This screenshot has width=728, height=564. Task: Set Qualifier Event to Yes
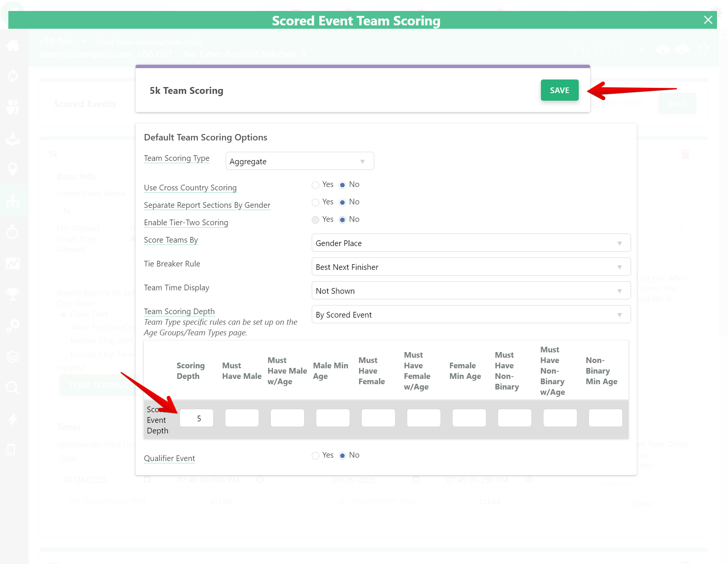(316, 456)
